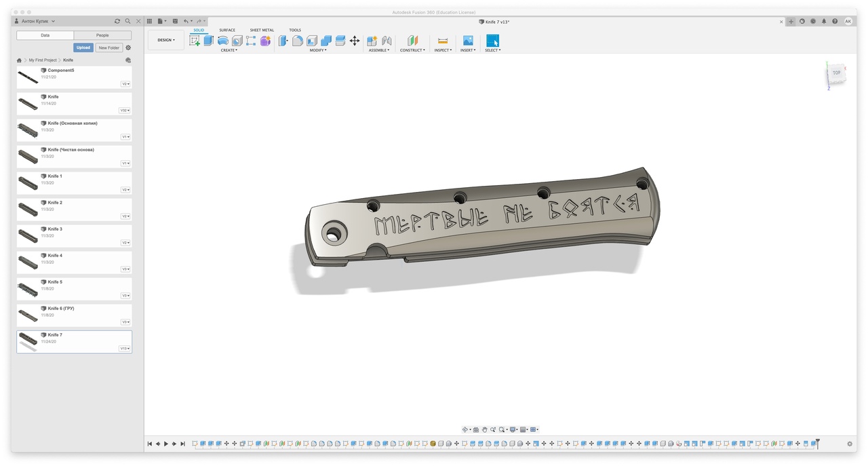Open Knife (Чистая основа) file
Image resolution: width=868 pixels, height=466 pixels.
point(75,157)
